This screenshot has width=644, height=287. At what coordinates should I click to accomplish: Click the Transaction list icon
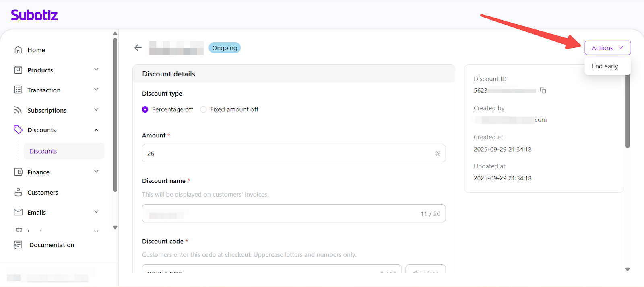tap(18, 90)
